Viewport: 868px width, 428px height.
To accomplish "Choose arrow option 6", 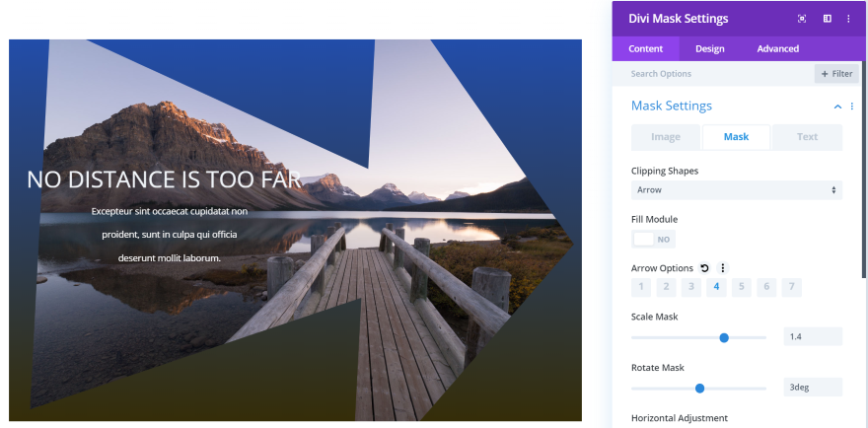I will pyautogui.click(x=766, y=287).
